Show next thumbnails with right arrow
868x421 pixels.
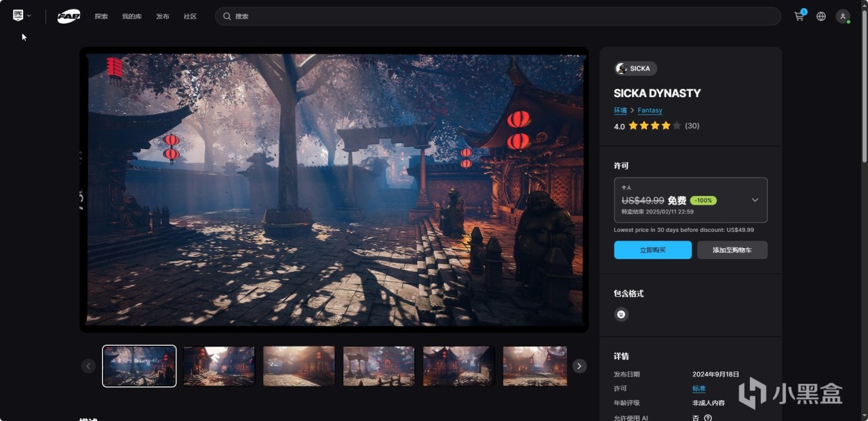[579, 366]
